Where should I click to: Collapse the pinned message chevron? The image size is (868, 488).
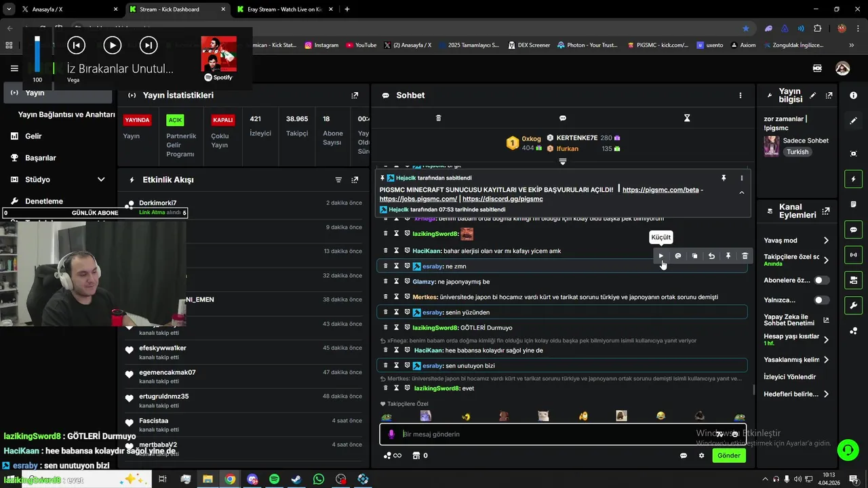click(741, 192)
